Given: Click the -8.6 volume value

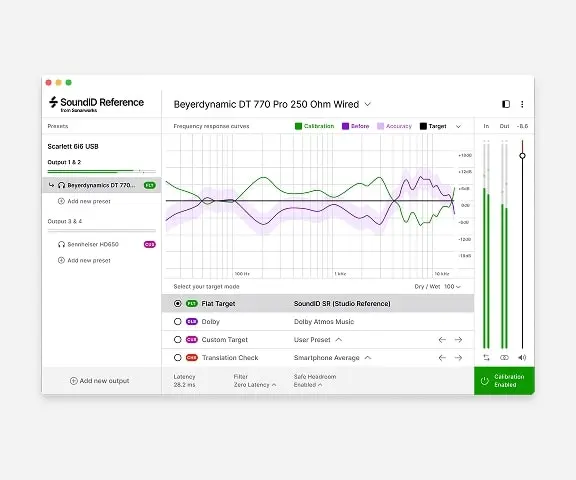Looking at the screenshot, I should click(x=522, y=126).
